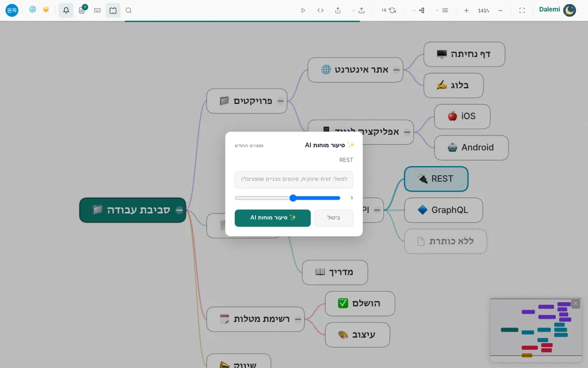Click the search magnifier icon
Viewport: 588px width, 368px height.
(x=129, y=10)
